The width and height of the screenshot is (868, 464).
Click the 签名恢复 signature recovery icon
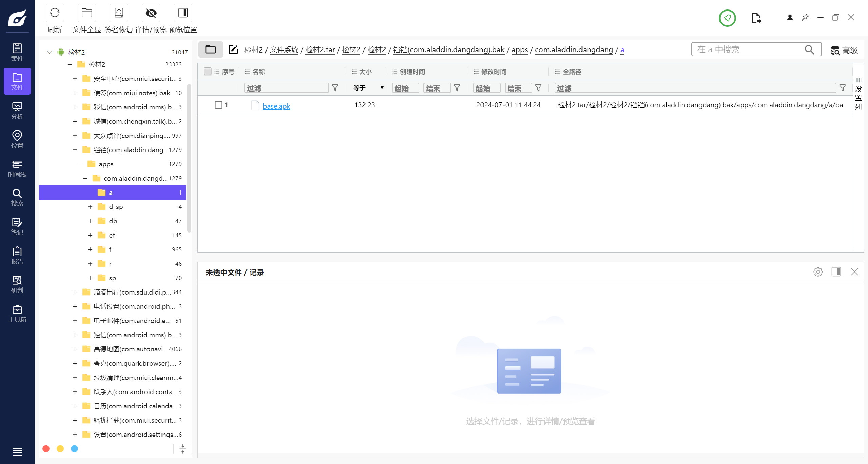(119, 13)
